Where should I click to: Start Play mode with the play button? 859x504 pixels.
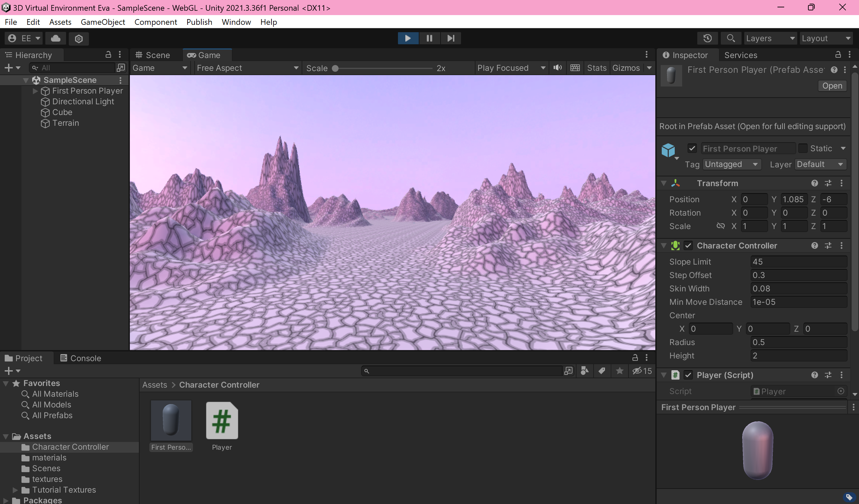coord(408,38)
